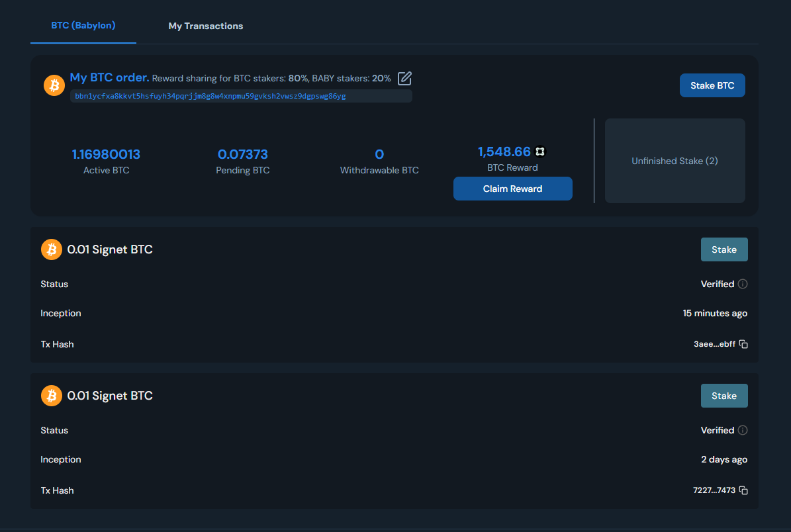
Task: Click the bbn1ycfxa8kkvt5 wallet address
Action: pyautogui.click(x=210, y=96)
